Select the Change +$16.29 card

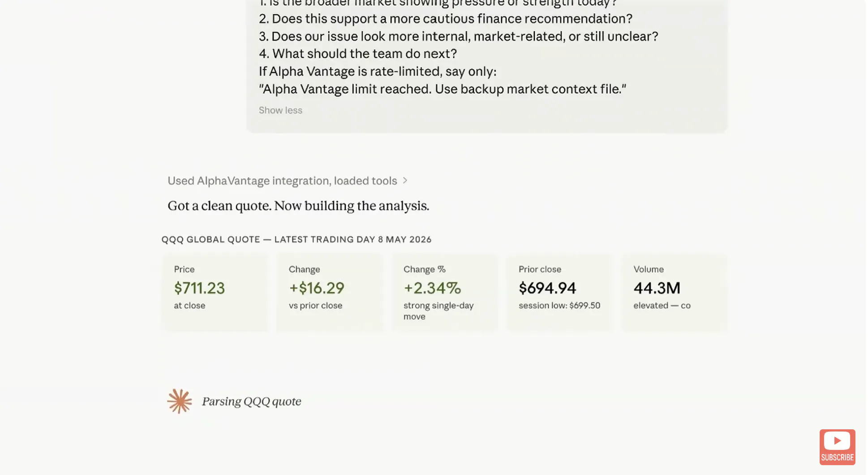[x=330, y=292]
